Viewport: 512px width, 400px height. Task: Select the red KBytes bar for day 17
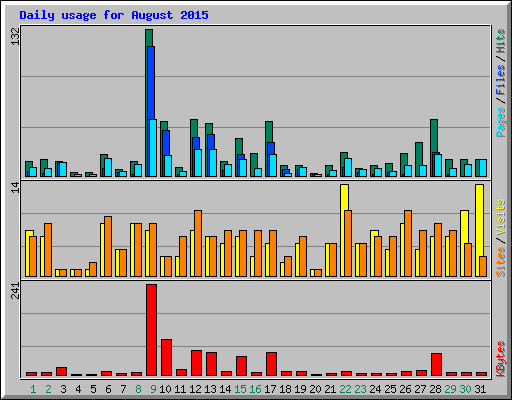click(271, 364)
